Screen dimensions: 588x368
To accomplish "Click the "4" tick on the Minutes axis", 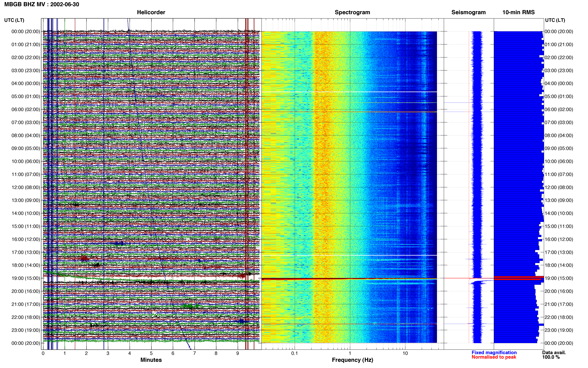I will point(130,353).
